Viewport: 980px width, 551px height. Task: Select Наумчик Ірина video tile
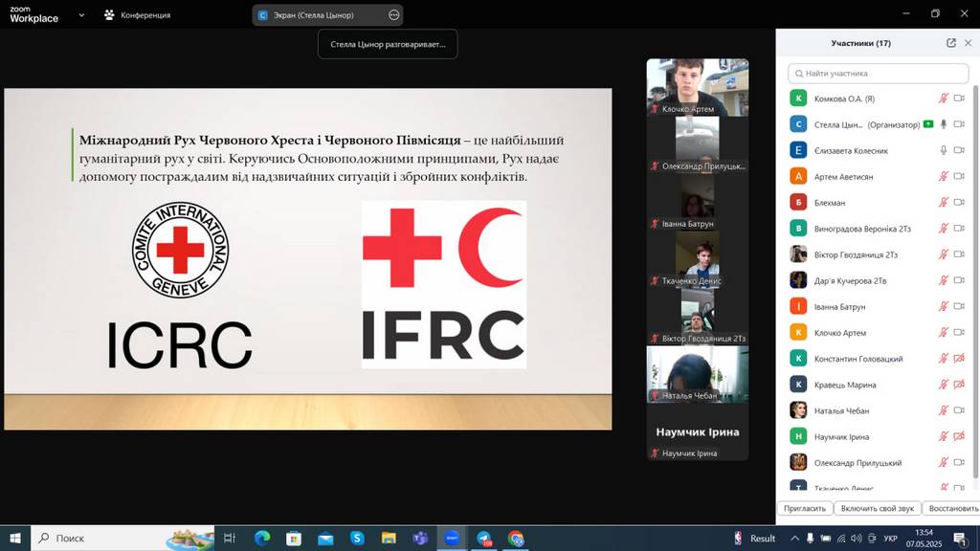tap(698, 431)
